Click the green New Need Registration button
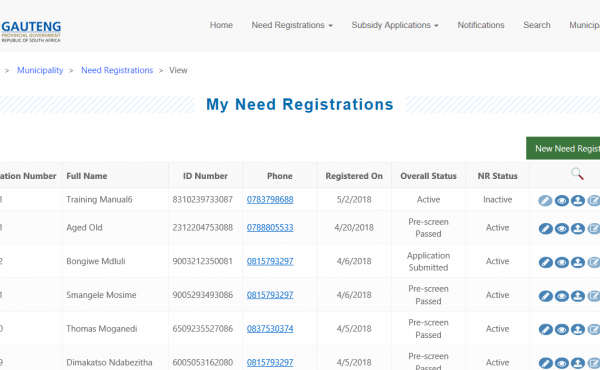This screenshot has width=600, height=370. click(563, 148)
